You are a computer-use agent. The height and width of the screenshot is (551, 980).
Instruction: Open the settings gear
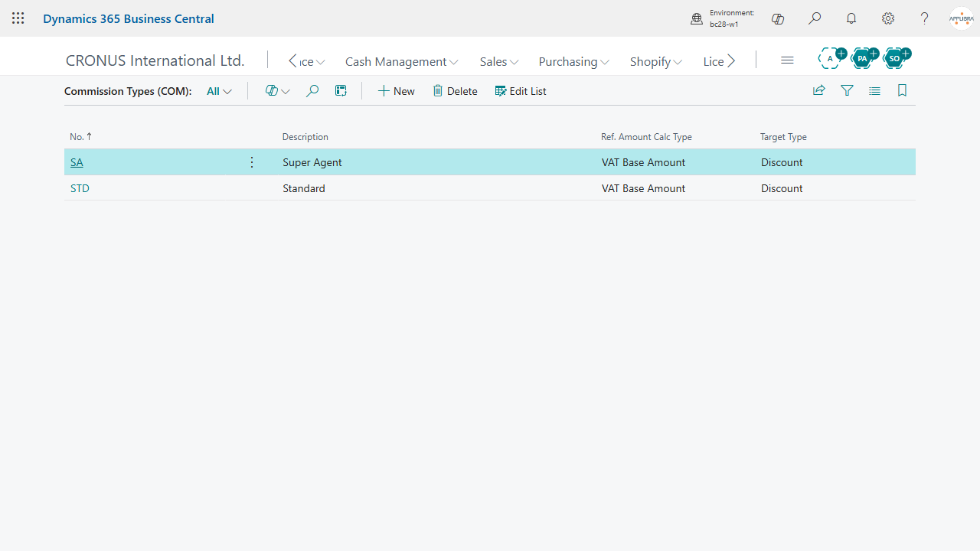[888, 18]
